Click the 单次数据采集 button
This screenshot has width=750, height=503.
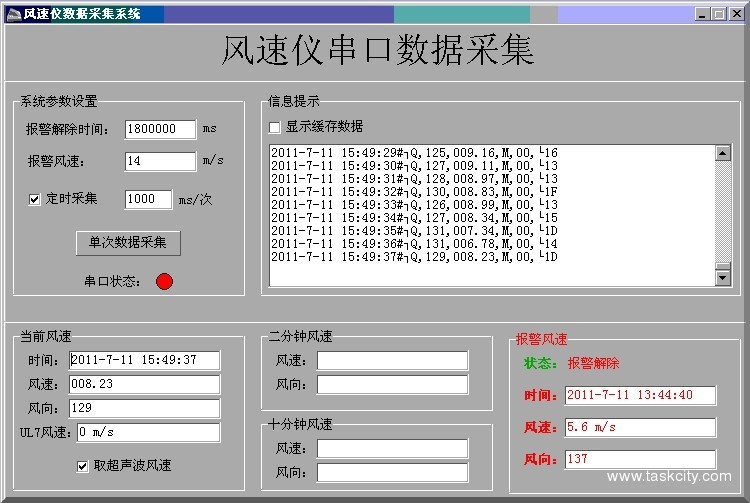pos(128,243)
